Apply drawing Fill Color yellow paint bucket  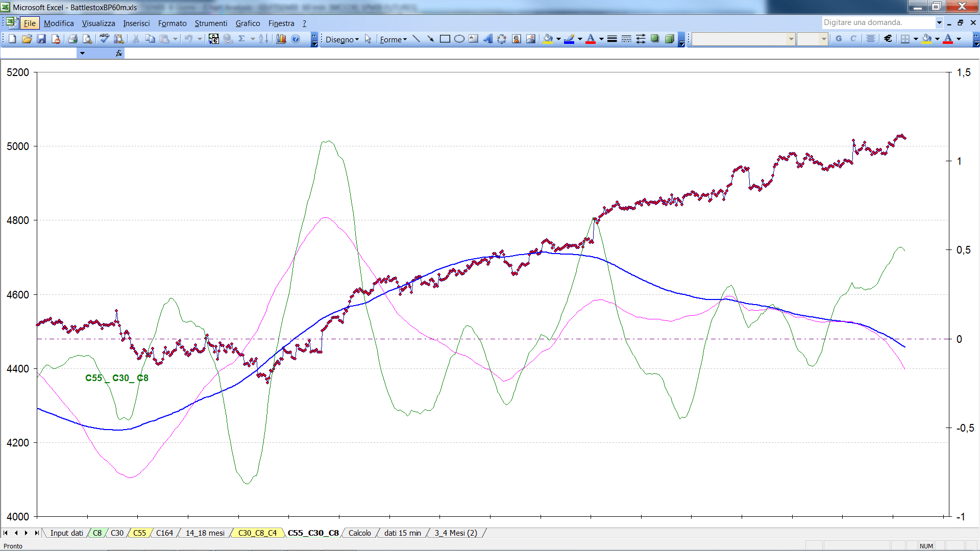pyautogui.click(x=548, y=39)
